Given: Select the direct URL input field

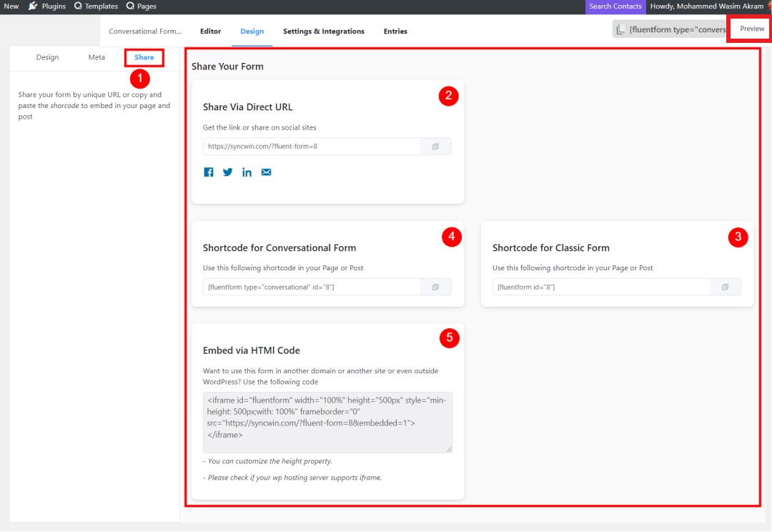Looking at the screenshot, I should (307, 146).
